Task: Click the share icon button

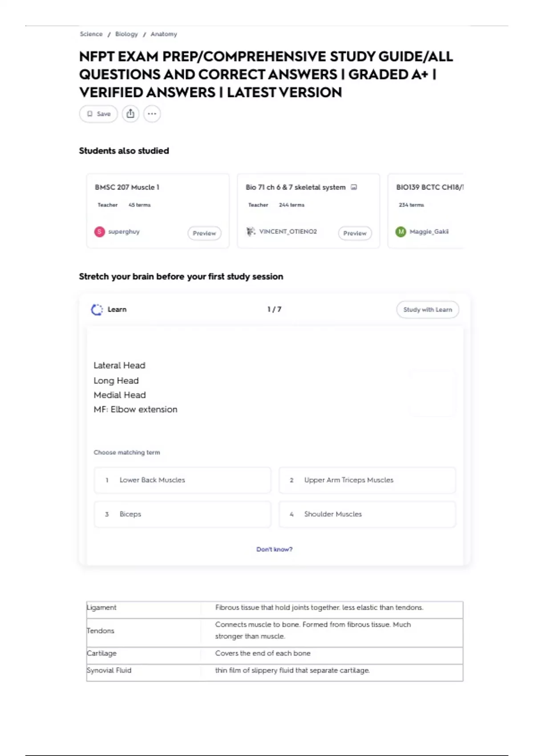Action: click(130, 114)
